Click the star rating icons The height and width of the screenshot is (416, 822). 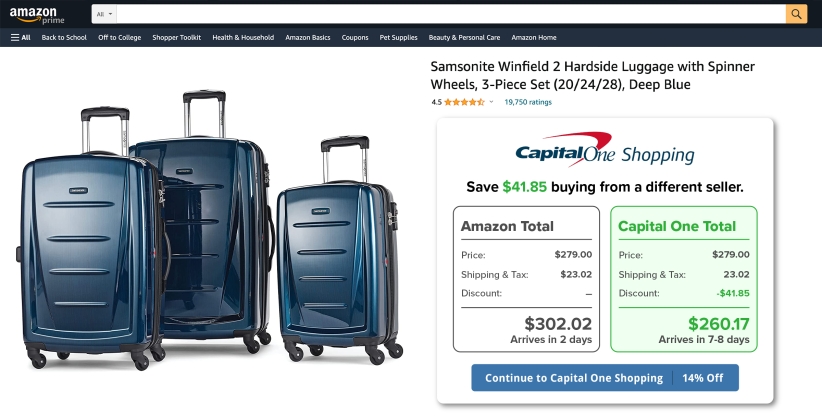coord(464,102)
